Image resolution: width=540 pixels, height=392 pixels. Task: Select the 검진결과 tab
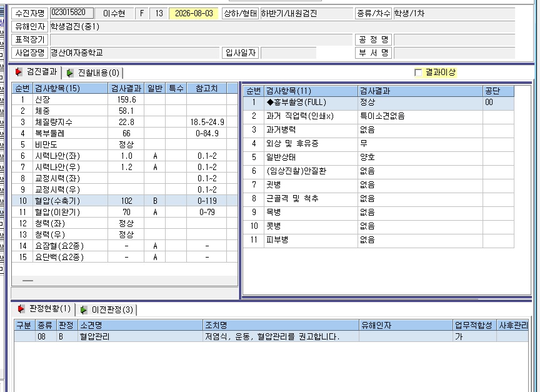pos(36,72)
